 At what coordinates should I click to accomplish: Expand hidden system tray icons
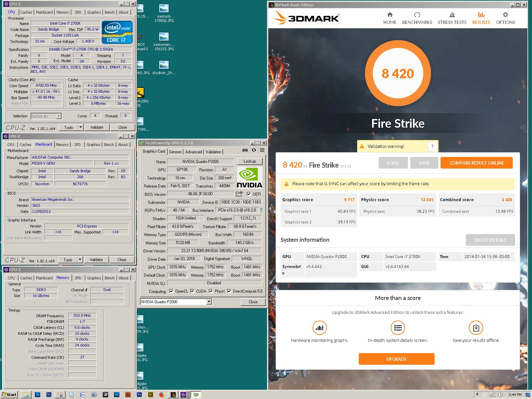pyautogui.click(x=477, y=395)
